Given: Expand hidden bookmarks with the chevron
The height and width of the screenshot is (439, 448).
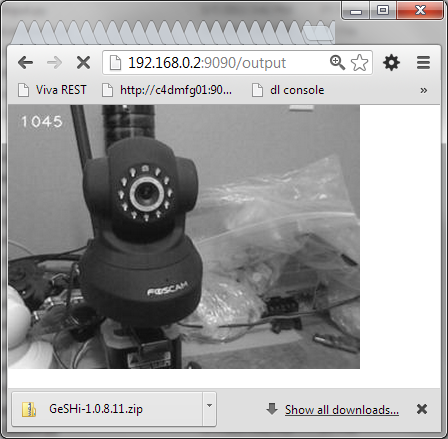Looking at the screenshot, I should 424,90.
